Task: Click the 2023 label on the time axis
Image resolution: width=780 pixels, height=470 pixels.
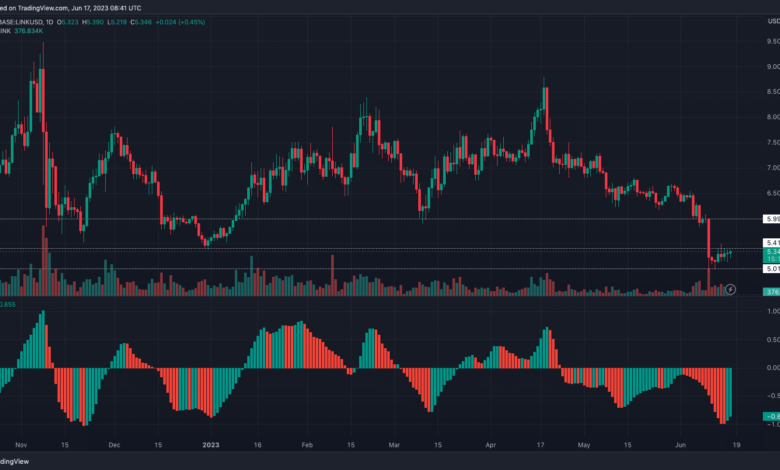Action: coord(210,443)
